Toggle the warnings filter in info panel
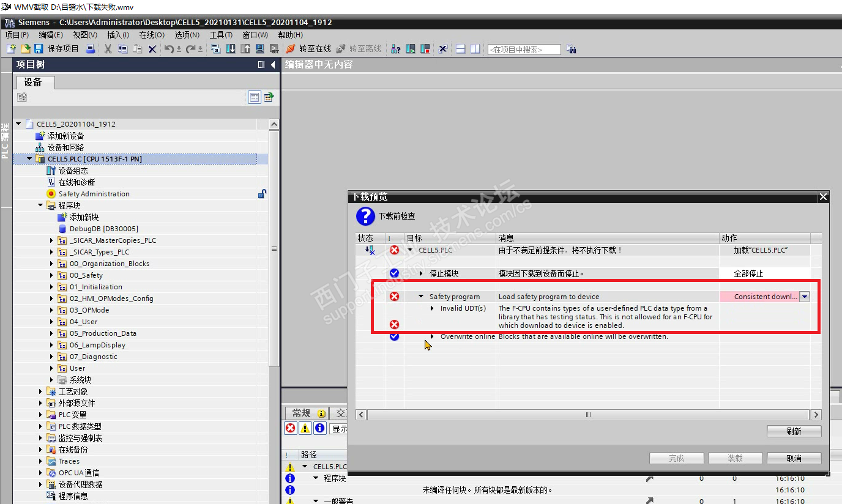The image size is (842, 504). [305, 429]
